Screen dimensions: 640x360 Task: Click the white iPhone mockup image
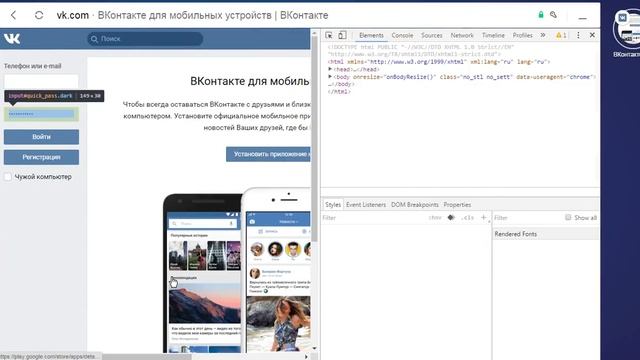click(x=277, y=270)
